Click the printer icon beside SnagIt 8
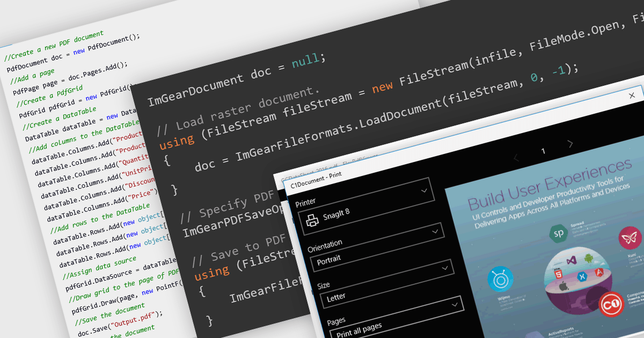Viewport: 644px width, 338px height. click(x=312, y=221)
